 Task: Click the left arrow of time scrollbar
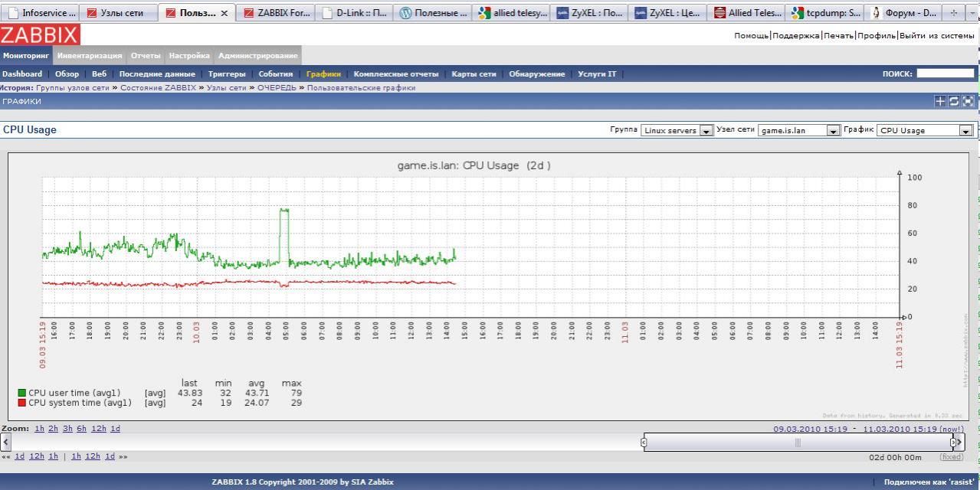(x=6, y=442)
